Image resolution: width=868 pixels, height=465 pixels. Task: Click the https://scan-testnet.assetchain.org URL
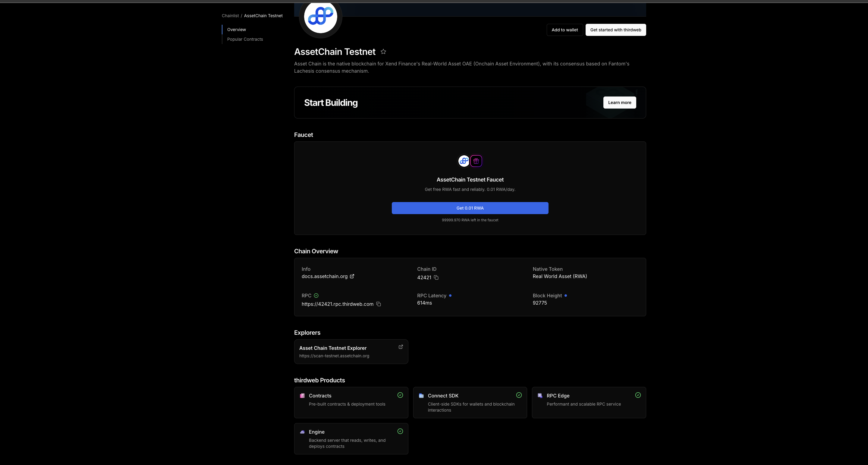(x=334, y=356)
